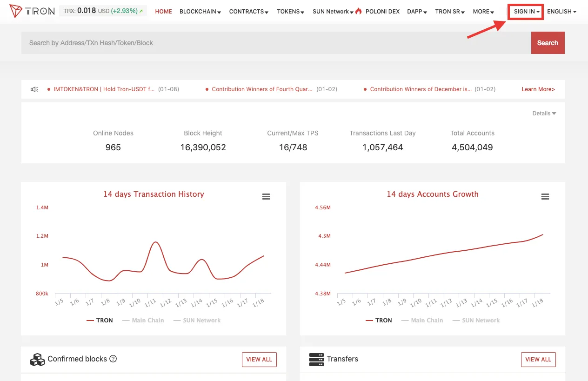Toggle Main Chain series in Transaction History legend

(x=143, y=321)
